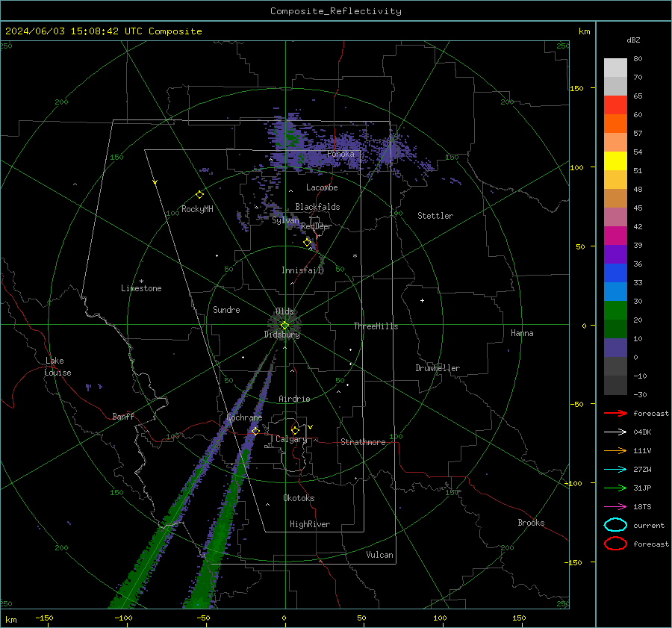Pick the red 60–65 dBZ swatch
The height and width of the screenshot is (628, 672).
coord(615,105)
